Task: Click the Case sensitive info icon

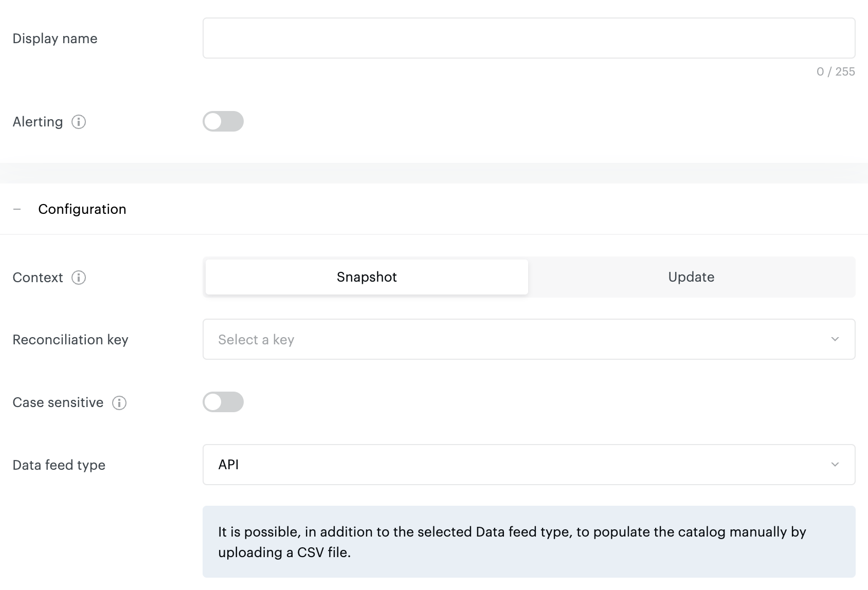Action: point(119,403)
